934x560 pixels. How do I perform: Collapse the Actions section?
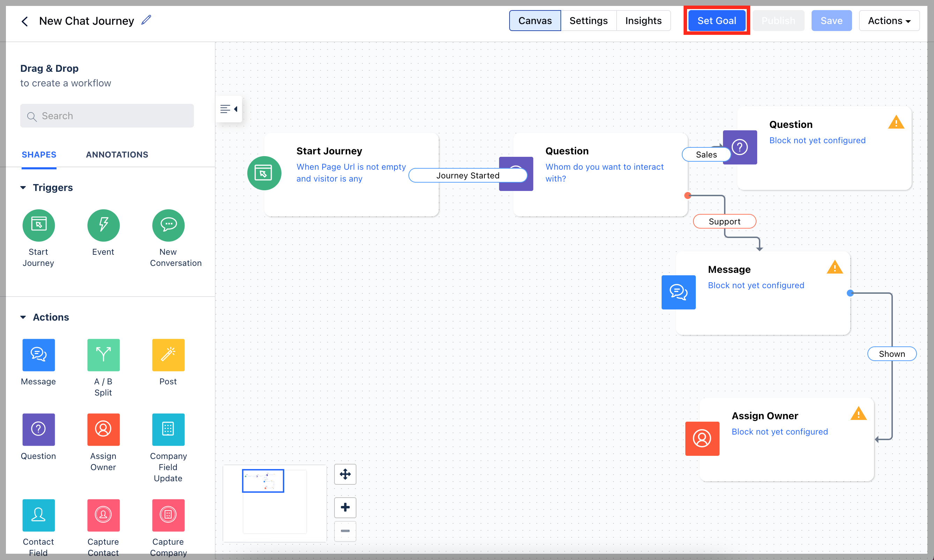click(x=23, y=317)
